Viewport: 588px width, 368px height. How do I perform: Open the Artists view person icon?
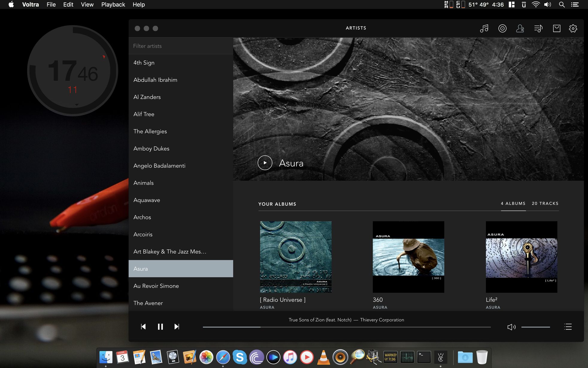[x=520, y=28]
